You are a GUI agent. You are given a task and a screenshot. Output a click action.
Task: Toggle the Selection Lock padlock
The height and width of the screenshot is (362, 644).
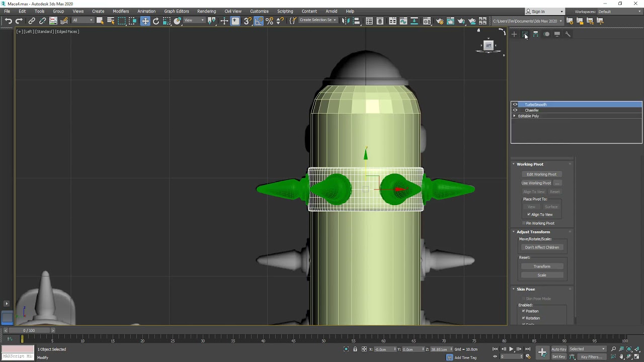(355, 349)
